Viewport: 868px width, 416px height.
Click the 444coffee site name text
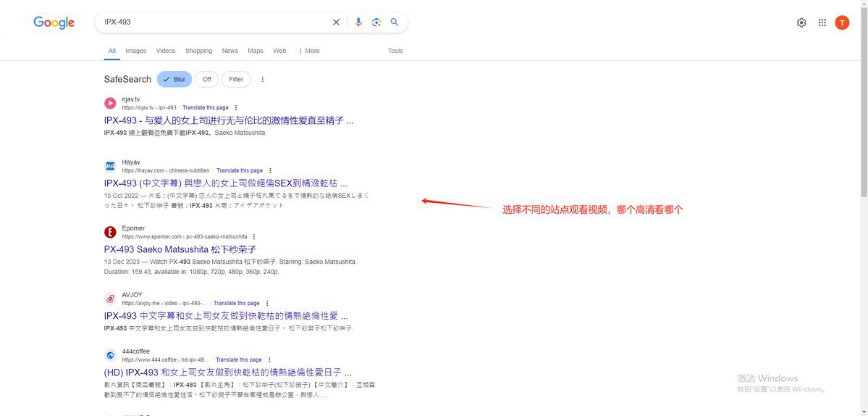pyautogui.click(x=136, y=351)
